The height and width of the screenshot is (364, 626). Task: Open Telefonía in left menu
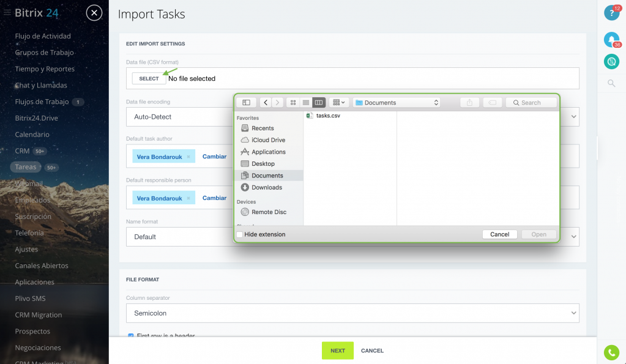(29, 232)
